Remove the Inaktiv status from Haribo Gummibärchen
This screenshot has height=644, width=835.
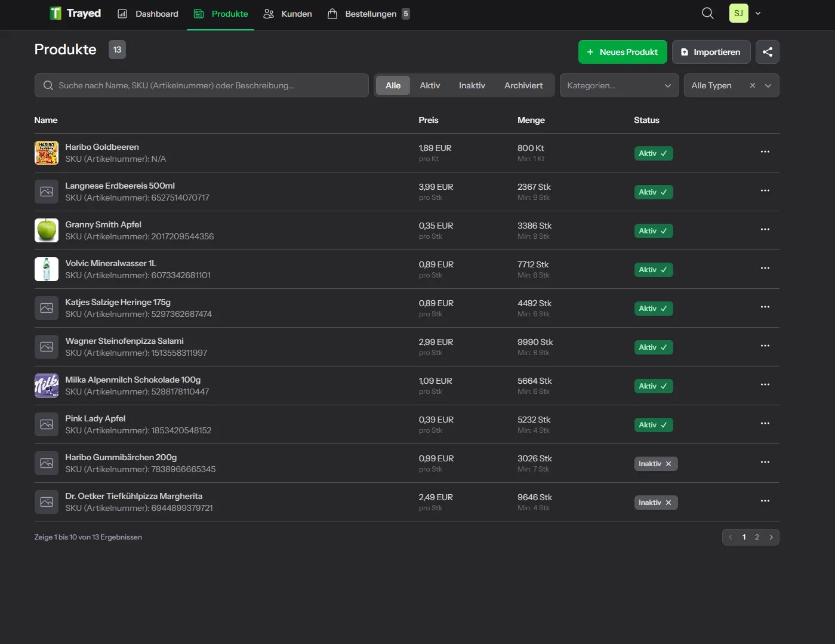(x=668, y=464)
